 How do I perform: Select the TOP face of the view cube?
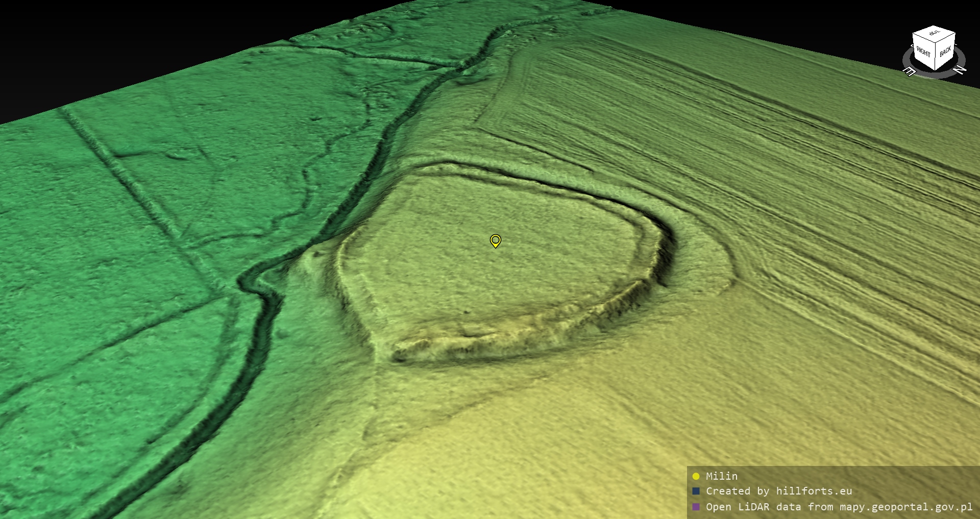pos(934,34)
